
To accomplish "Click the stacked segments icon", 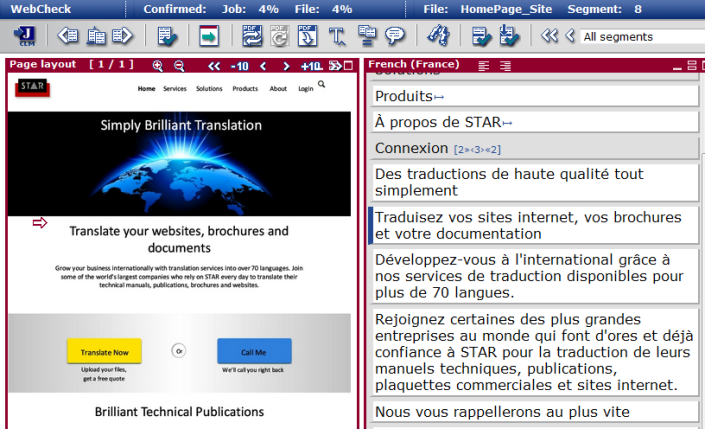I will (367, 36).
